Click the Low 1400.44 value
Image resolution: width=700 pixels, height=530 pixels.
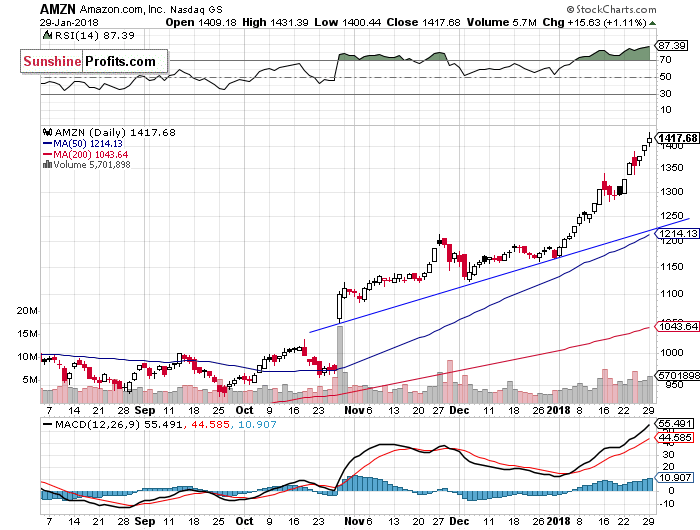[347, 22]
